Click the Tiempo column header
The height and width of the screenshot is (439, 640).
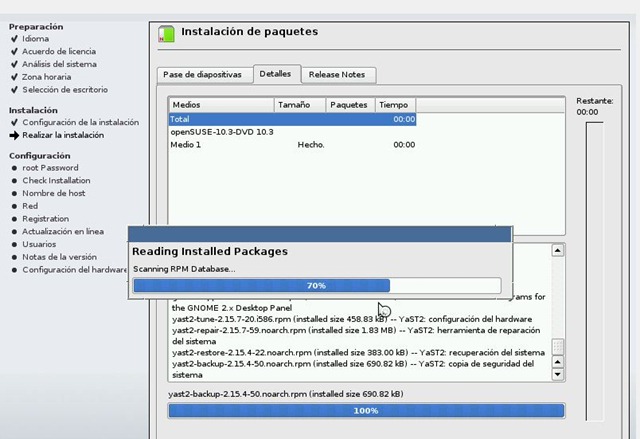(x=395, y=105)
